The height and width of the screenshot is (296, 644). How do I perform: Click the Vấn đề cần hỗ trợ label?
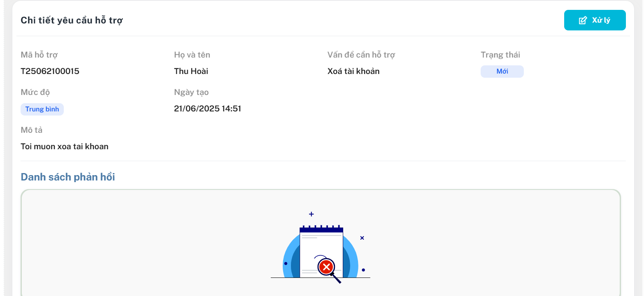pos(361,55)
